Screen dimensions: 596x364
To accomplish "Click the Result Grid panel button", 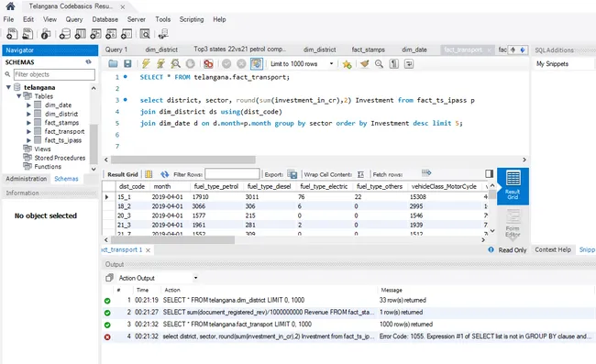I will (x=513, y=186).
